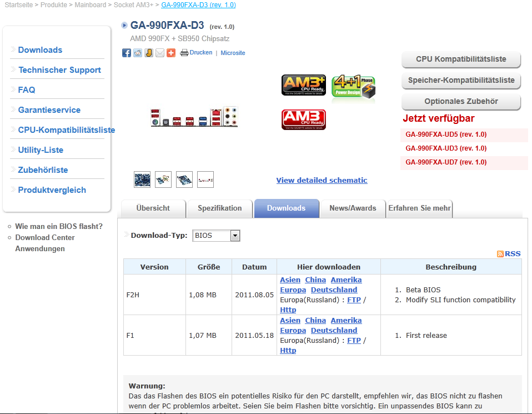Screen dimensions: 532x414
Task: Download F2H BIOS from Amerika
Action: (x=347, y=280)
